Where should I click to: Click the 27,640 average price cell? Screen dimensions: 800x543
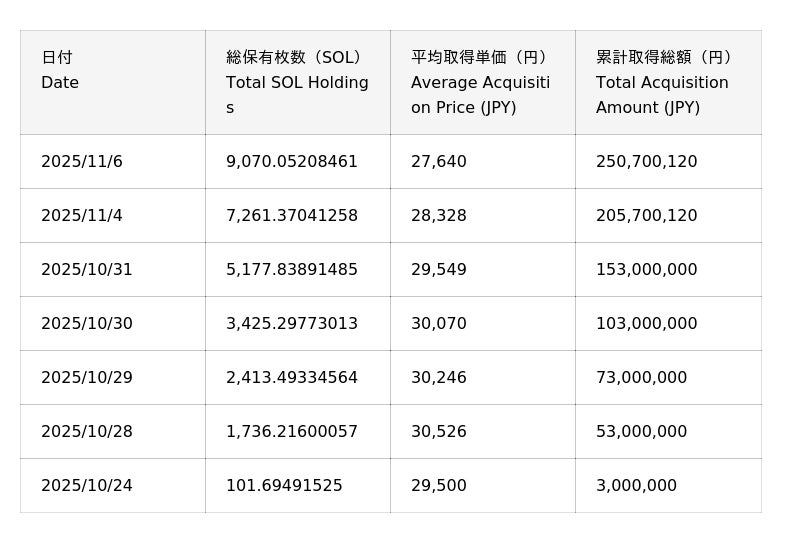click(x=439, y=162)
